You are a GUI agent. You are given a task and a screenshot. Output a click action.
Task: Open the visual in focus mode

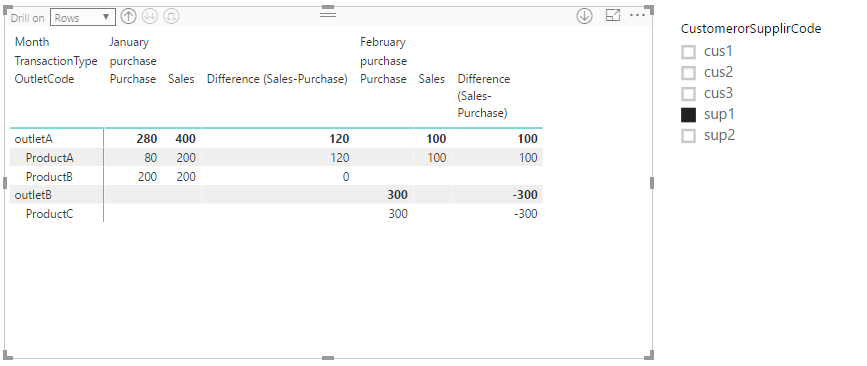pyautogui.click(x=613, y=15)
